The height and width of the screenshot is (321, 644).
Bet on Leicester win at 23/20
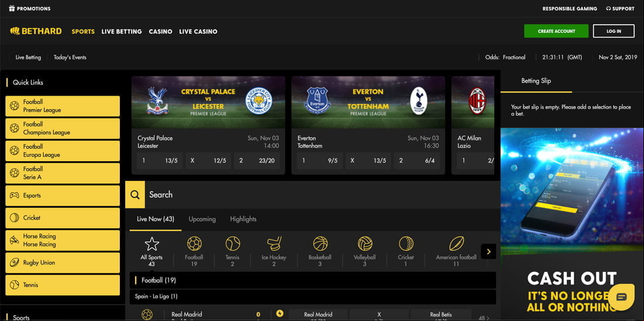(x=257, y=161)
